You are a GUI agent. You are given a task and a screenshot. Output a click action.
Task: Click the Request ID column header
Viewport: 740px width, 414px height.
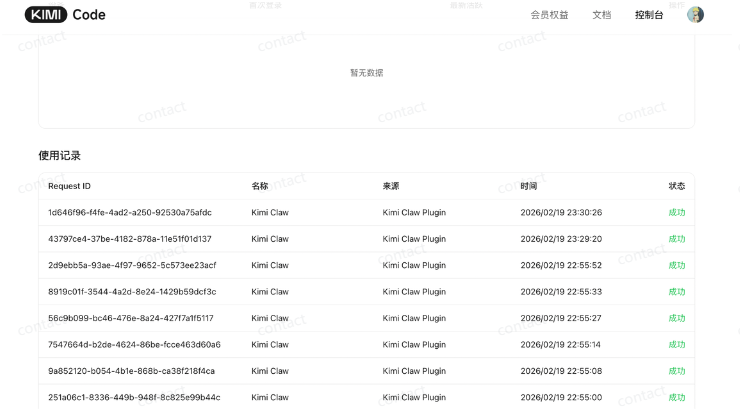[69, 186]
